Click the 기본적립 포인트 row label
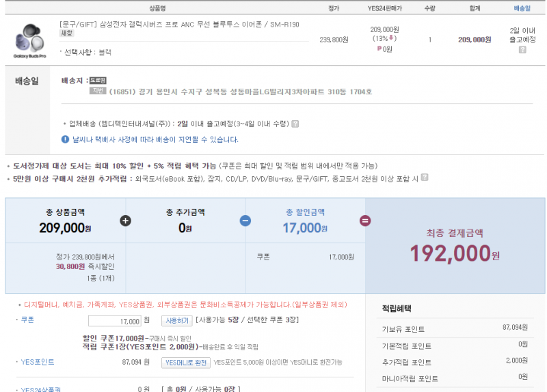This screenshot has height=392, width=547. click(406, 346)
